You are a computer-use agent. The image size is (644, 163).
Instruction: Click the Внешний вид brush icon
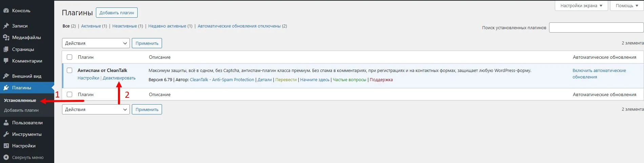coord(6,76)
